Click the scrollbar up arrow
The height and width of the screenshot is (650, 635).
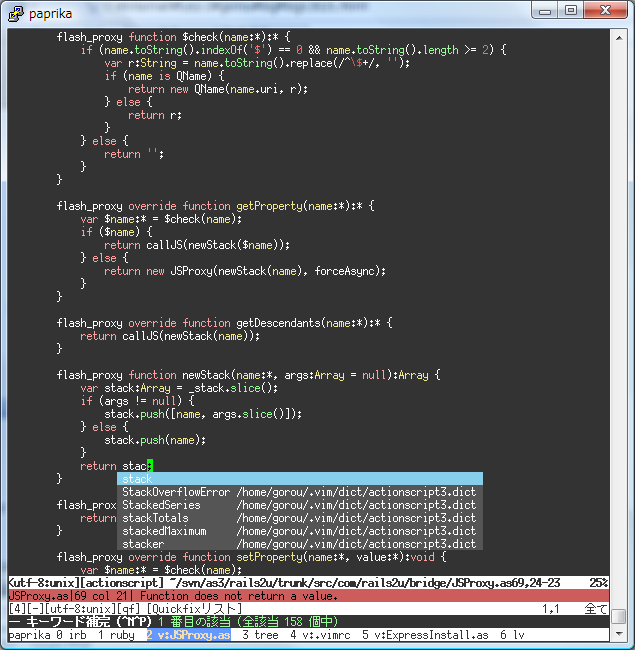coord(619,38)
